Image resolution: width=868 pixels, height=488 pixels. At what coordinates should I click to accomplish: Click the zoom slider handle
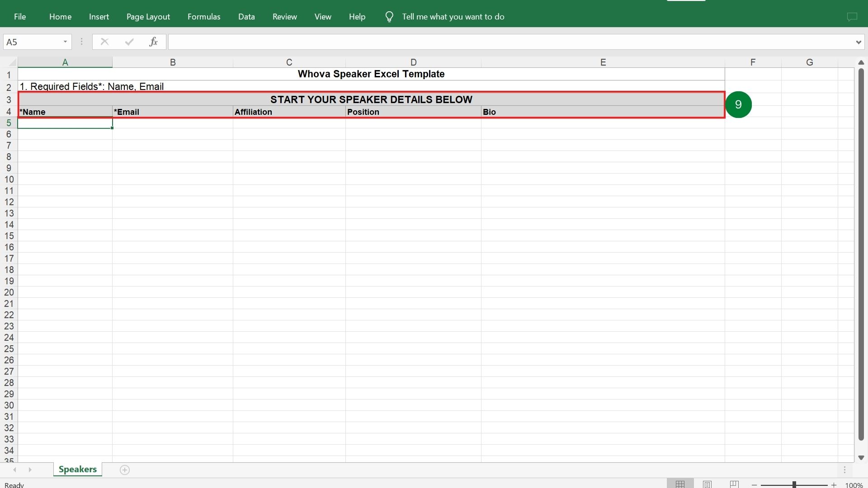click(x=794, y=484)
